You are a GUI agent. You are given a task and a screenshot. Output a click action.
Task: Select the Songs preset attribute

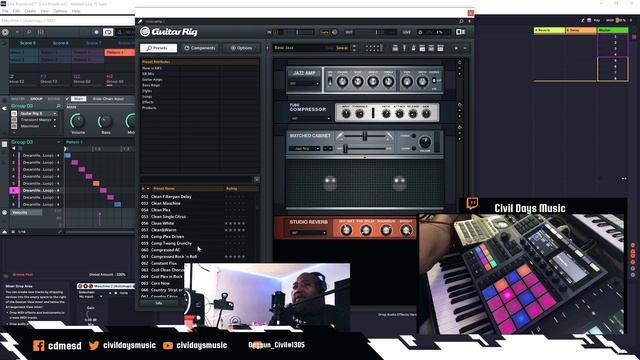[147, 96]
